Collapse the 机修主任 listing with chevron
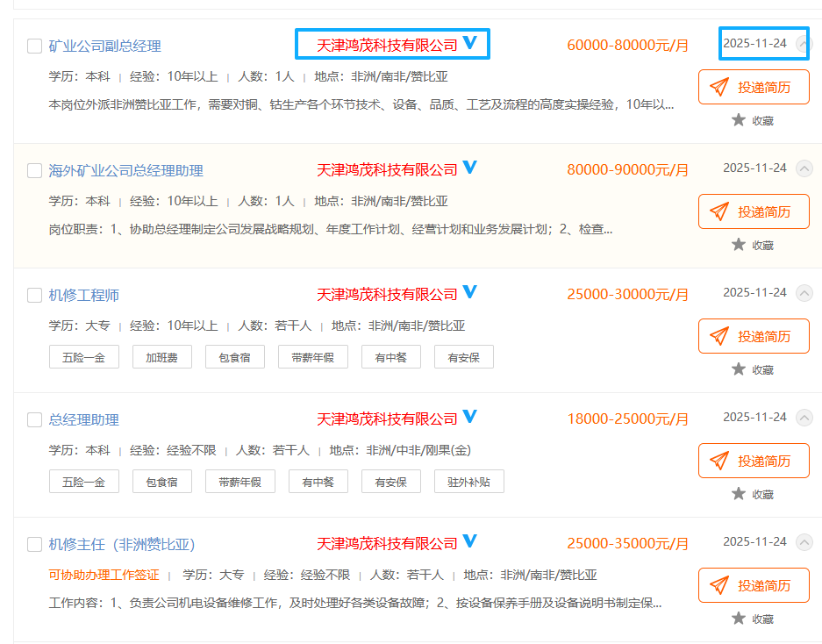The image size is (822, 644). [x=804, y=542]
